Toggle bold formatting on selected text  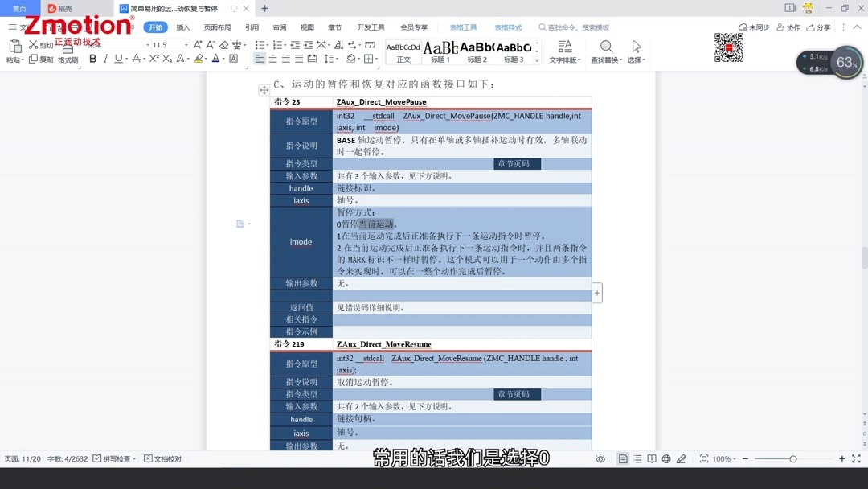92,58
